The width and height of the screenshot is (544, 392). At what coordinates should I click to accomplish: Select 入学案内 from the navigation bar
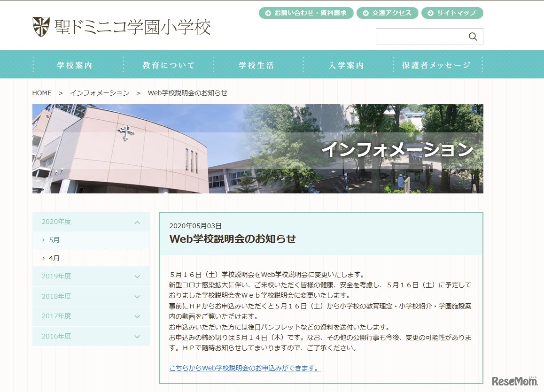345,66
